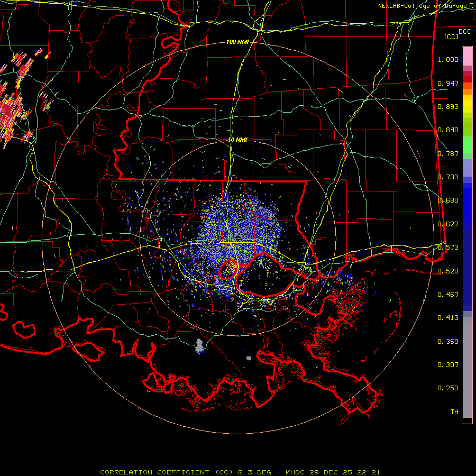This screenshot has height=476, width=476.
Task: Click the KHDC radar site at ring center
Action: [x=239, y=237]
